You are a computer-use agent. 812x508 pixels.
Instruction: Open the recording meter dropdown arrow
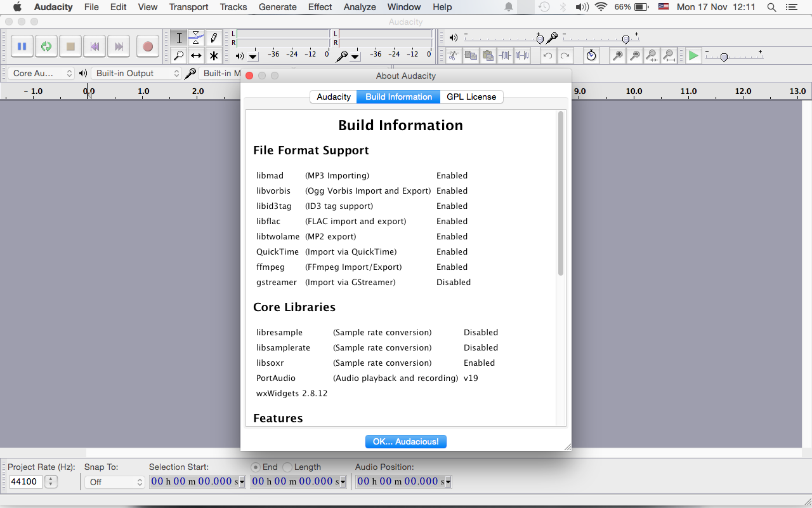pos(355,56)
